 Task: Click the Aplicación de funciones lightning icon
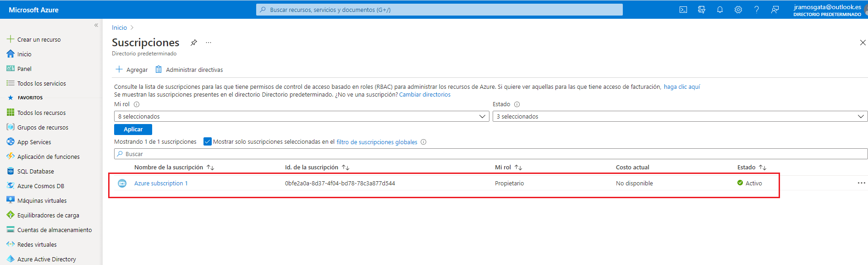(x=11, y=157)
